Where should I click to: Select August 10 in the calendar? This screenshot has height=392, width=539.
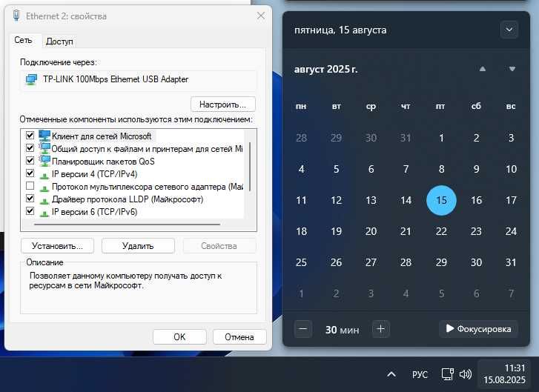[x=511, y=169]
